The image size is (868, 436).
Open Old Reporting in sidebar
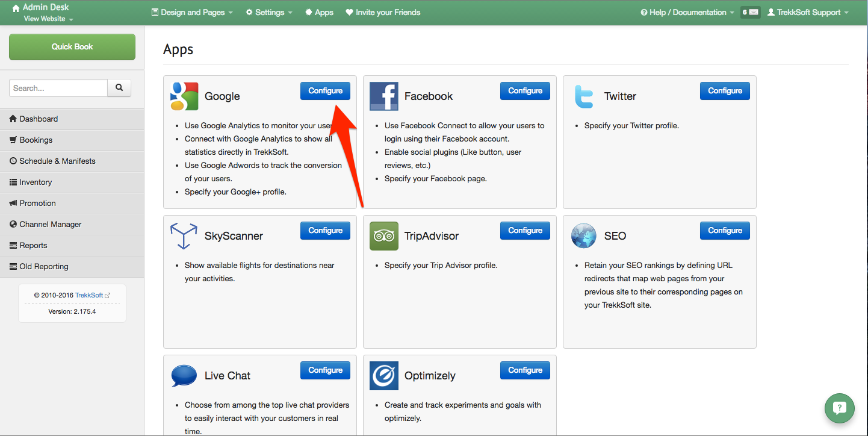pyautogui.click(x=72, y=267)
